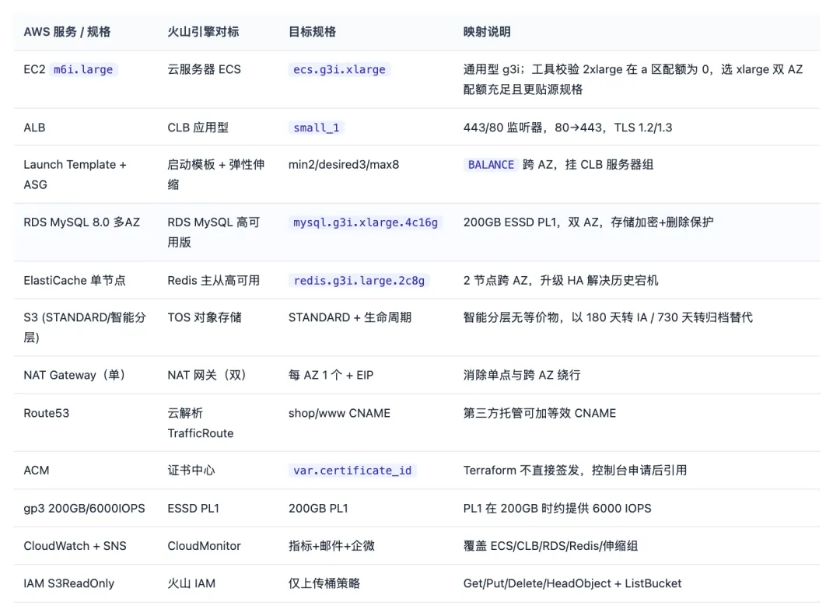Click the '火山引擎对标' column header

203,32
